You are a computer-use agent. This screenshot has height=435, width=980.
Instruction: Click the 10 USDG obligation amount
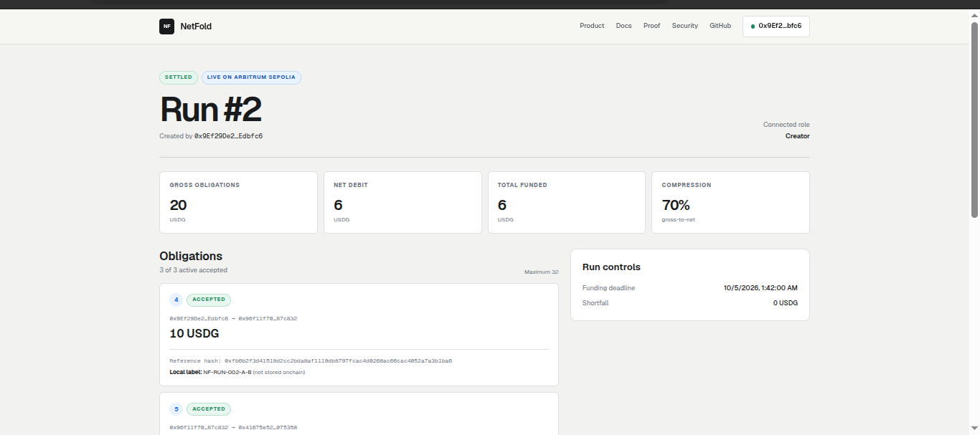(194, 334)
